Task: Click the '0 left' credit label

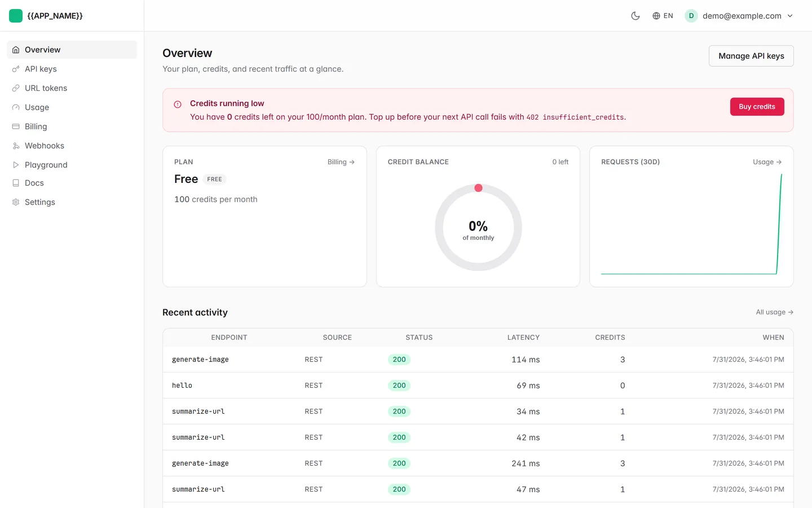Action: (561, 162)
